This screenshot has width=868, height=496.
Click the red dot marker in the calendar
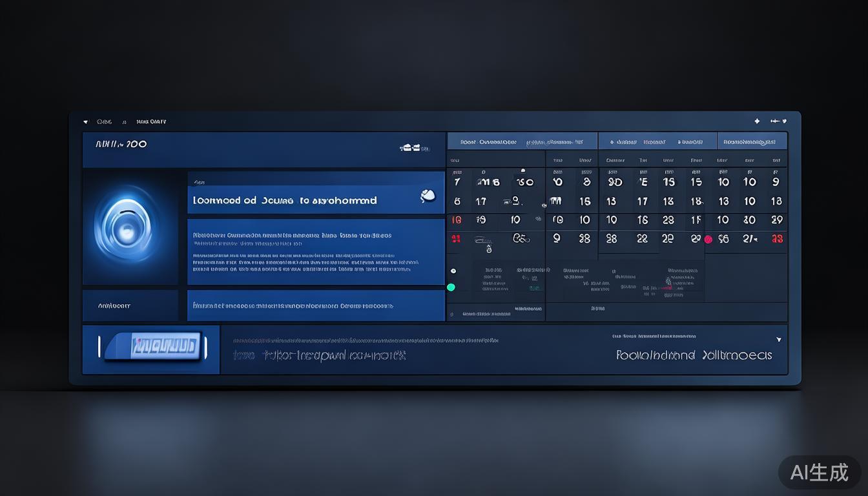coord(708,239)
